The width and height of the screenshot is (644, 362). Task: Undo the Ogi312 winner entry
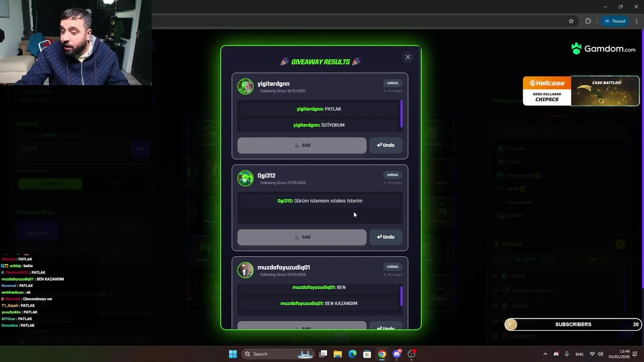[x=386, y=237]
